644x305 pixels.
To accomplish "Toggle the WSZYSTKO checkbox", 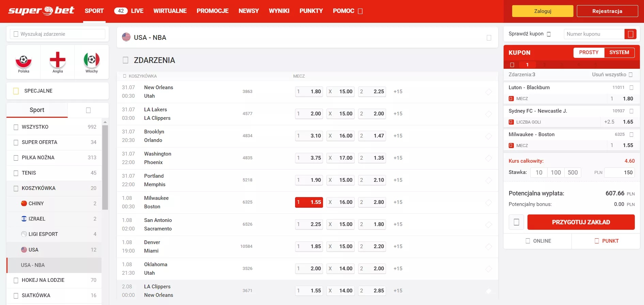I will 16,127.
